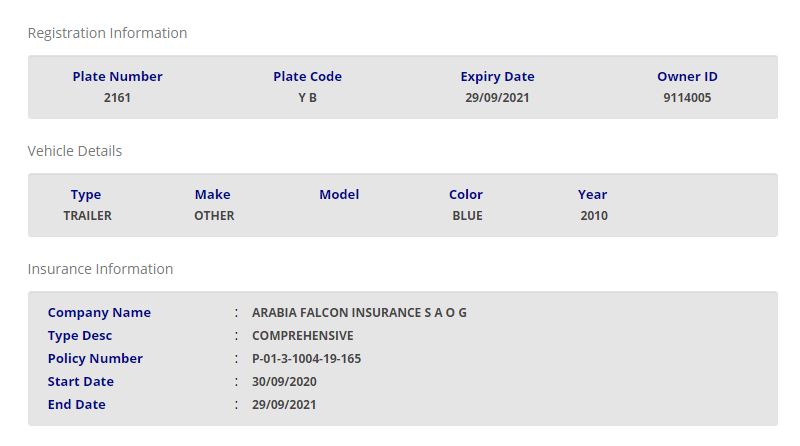This screenshot has height=446, width=800.
Task: Click the Arabia Falcon Insurance company name
Action: tap(359, 313)
